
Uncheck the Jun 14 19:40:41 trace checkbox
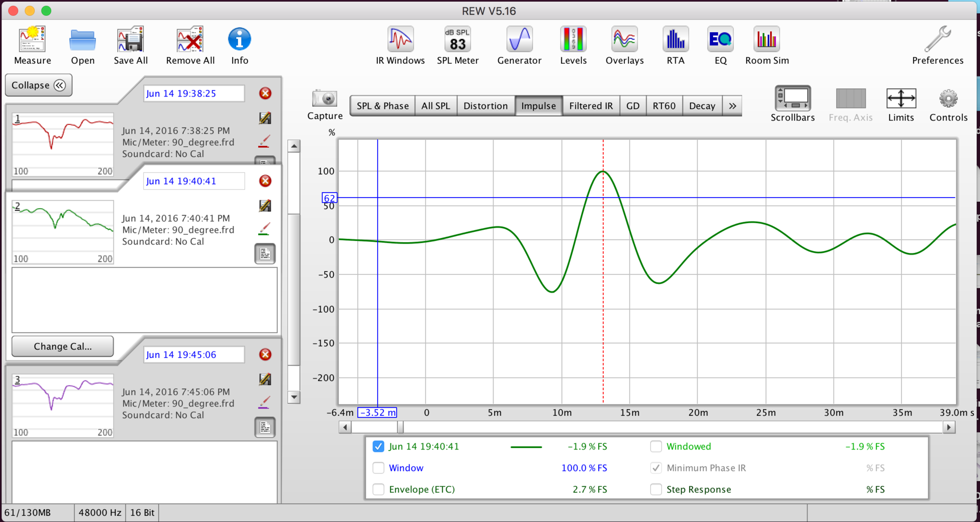point(378,446)
